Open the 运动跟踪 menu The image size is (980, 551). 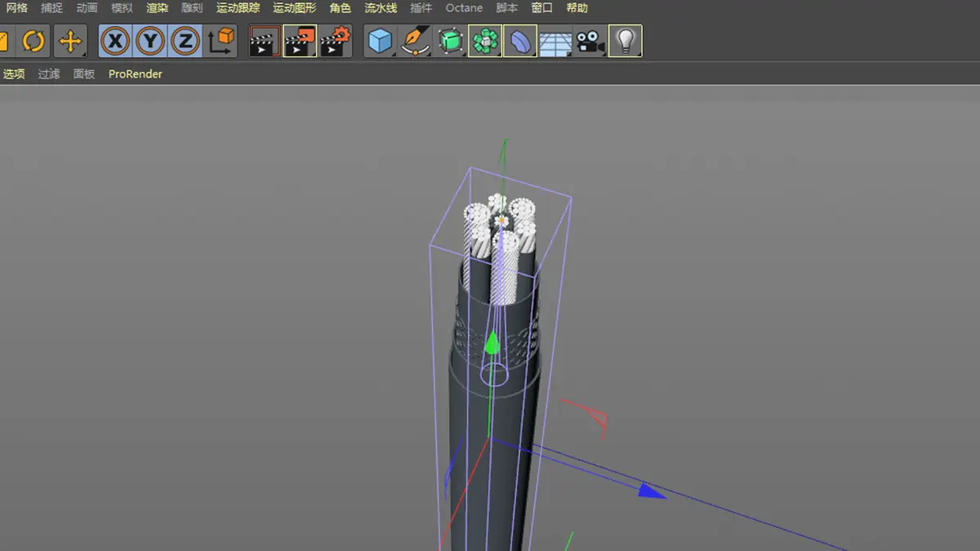[238, 8]
